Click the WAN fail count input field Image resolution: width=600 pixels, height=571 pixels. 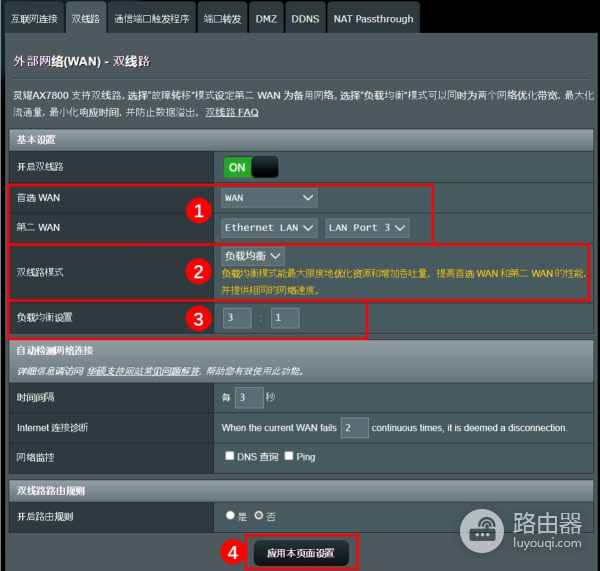(354, 428)
